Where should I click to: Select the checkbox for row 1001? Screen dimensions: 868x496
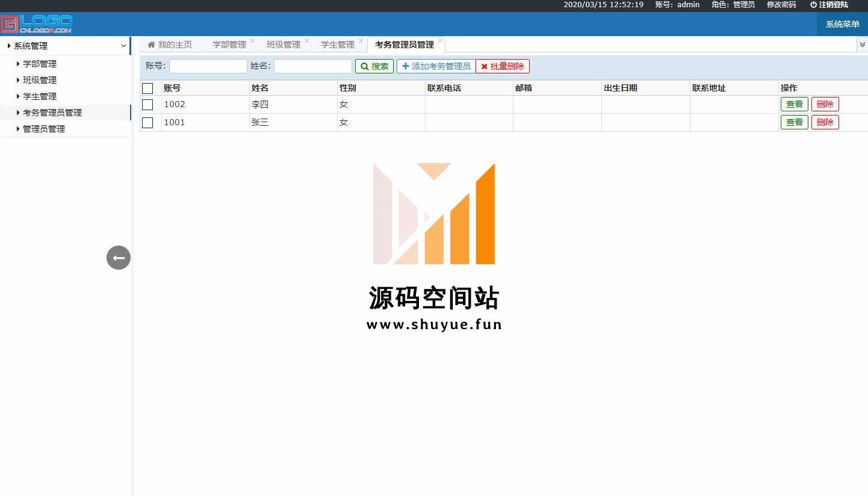(x=147, y=123)
